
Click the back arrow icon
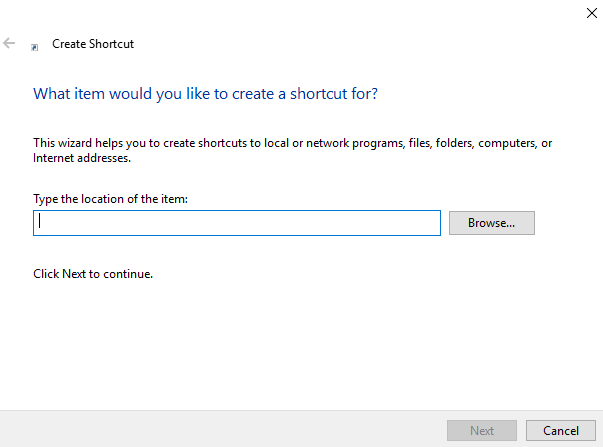9,43
